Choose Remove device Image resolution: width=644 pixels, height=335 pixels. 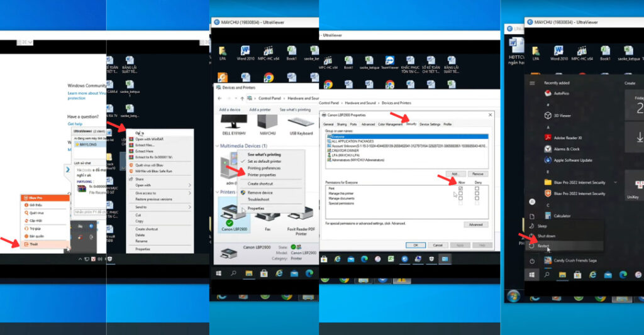click(x=271, y=192)
